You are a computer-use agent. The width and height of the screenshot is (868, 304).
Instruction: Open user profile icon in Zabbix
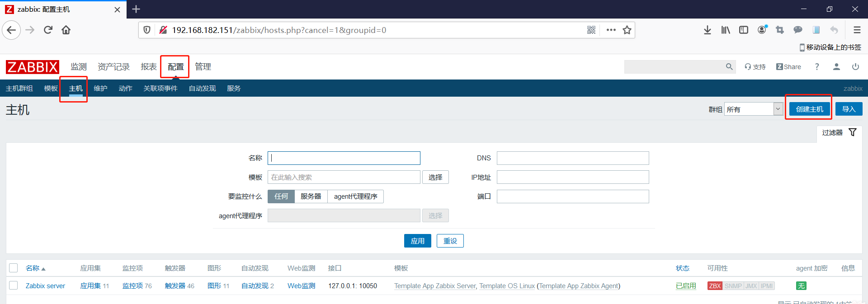[x=836, y=67]
